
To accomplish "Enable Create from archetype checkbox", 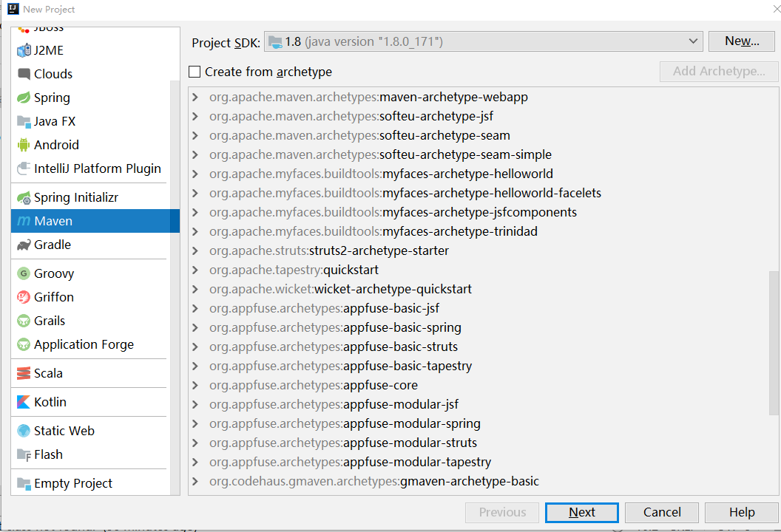I will (x=195, y=72).
